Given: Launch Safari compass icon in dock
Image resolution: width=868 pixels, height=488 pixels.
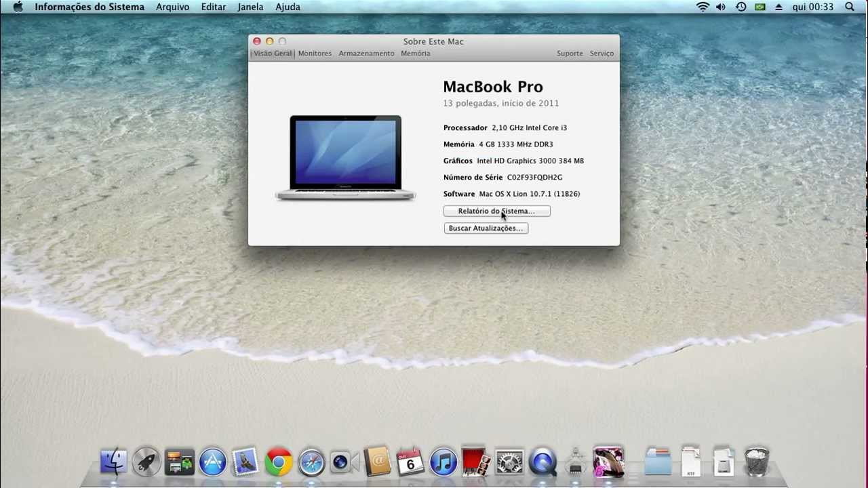Looking at the screenshot, I should [x=311, y=462].
